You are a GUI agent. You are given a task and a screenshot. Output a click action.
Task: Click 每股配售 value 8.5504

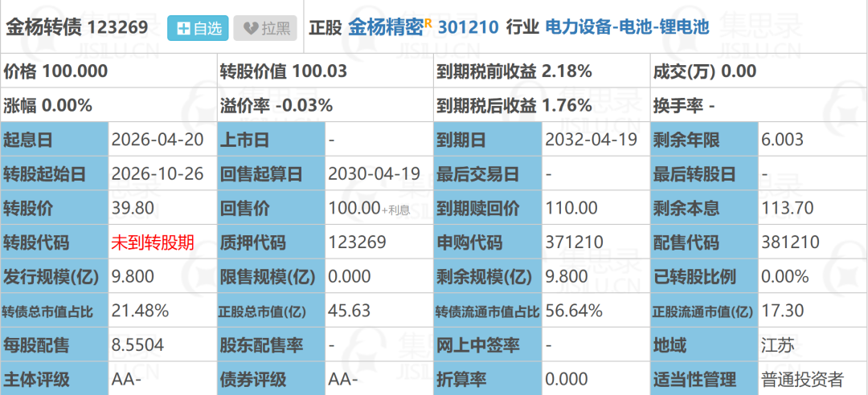(x=138, y=345)
